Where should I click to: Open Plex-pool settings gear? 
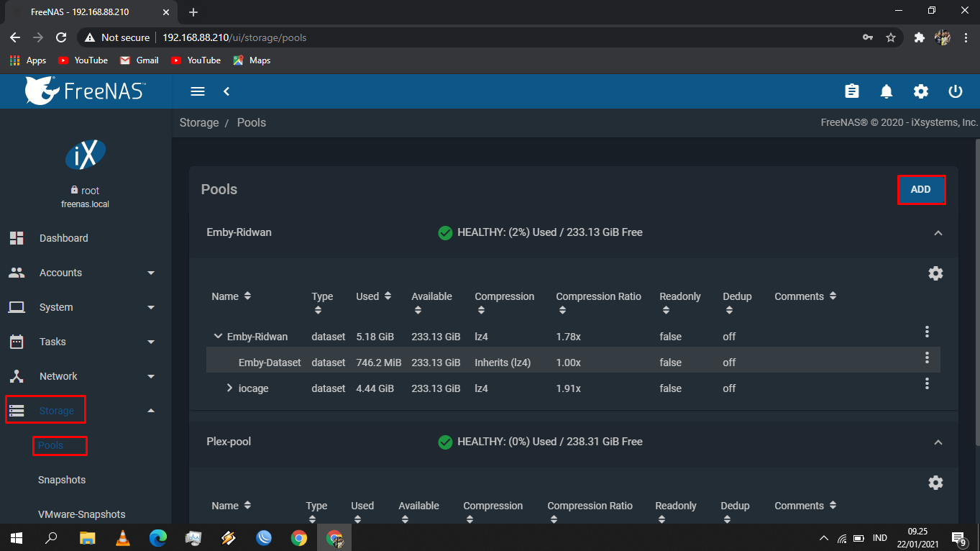pyautogui.click(x=935, y=483)
